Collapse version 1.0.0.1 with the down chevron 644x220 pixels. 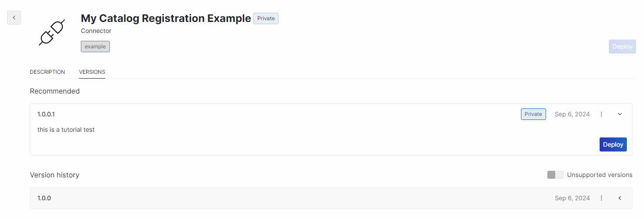tap(620, 114)
